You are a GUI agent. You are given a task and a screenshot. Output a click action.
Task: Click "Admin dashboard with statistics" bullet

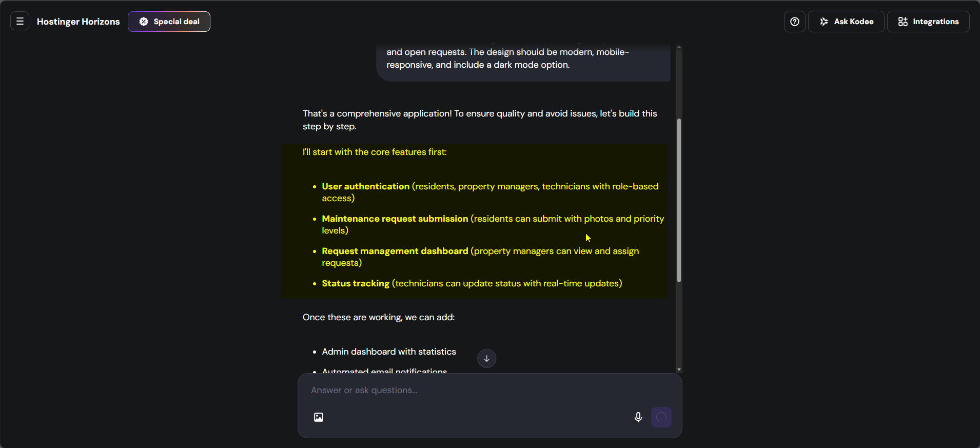pyautogui.click(x=388, y=352)
